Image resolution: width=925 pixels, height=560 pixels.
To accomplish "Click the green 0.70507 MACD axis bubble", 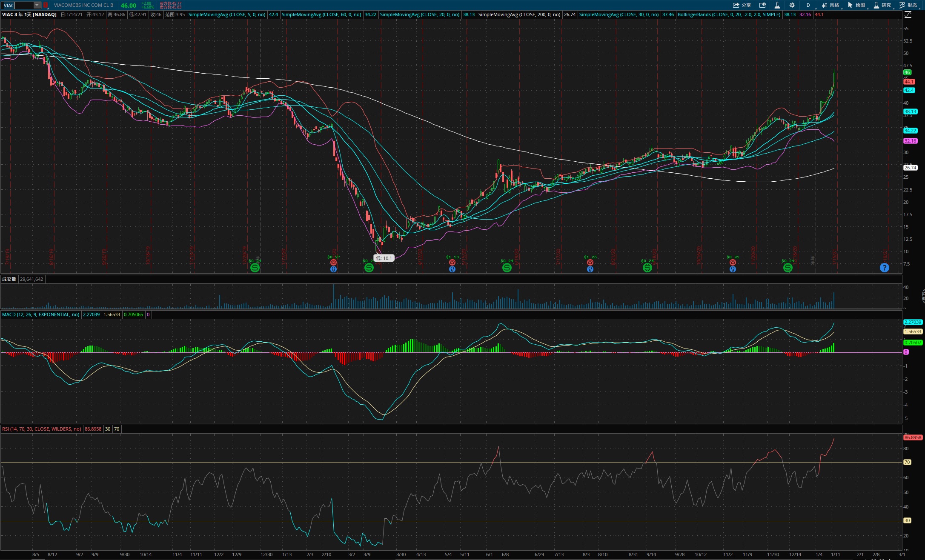I will pyautogui.click(x=913, y=343).
